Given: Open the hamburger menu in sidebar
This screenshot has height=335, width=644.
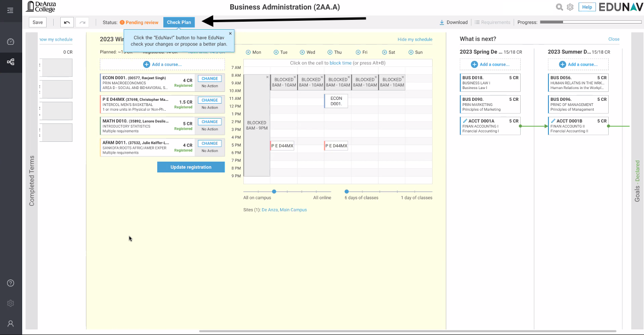Looking at the screenshot, I should 10,10.
